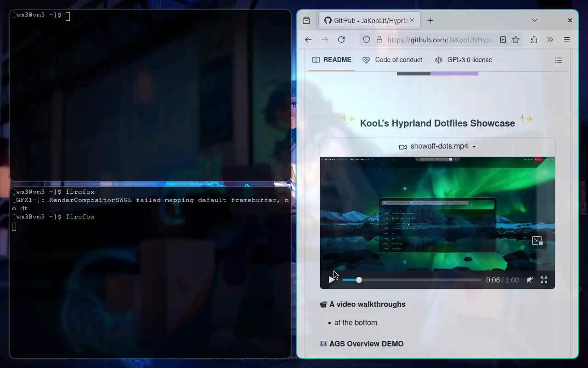
Task: Select the GitHub JaKooLit browser tab
Action: click(369, 20)
